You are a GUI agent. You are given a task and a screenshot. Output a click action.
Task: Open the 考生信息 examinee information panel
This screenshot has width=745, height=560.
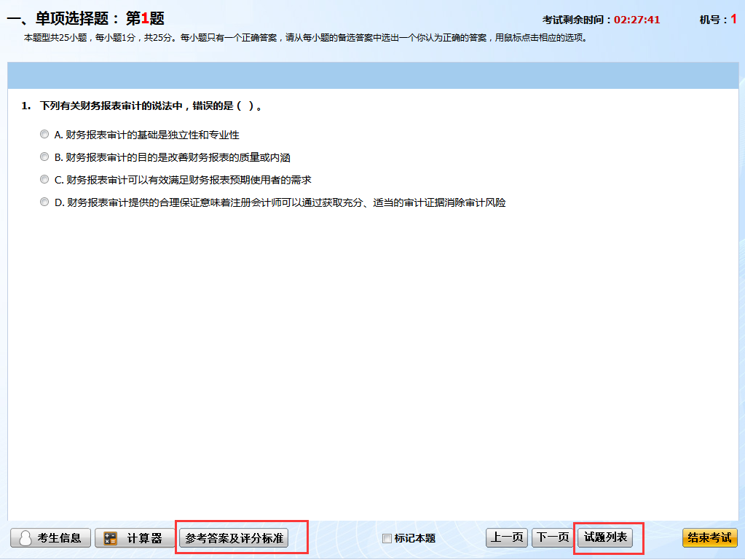[50, 537]
